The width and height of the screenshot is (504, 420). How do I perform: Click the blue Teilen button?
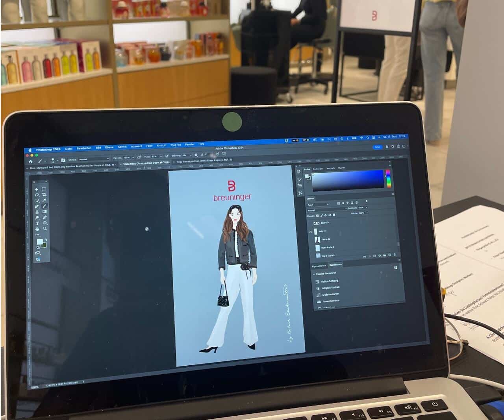click(377, 147)
